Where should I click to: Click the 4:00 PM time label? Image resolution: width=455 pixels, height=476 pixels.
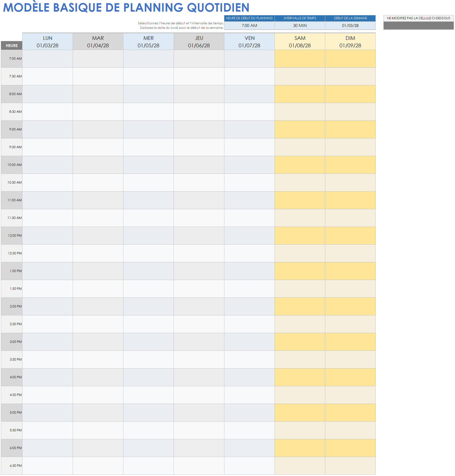coord(12,377)
